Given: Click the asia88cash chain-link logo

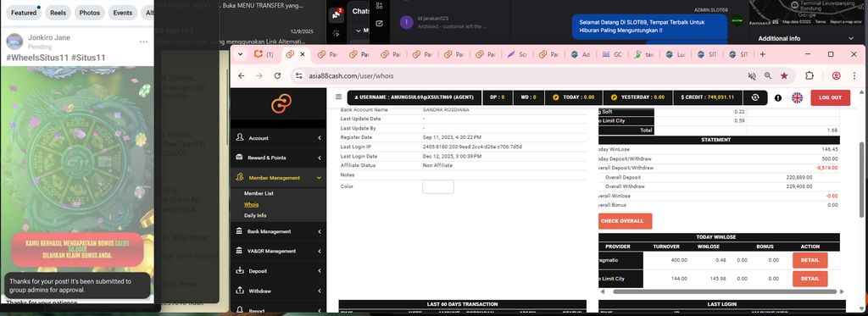Looking at the screenshot, I should 281,103.
